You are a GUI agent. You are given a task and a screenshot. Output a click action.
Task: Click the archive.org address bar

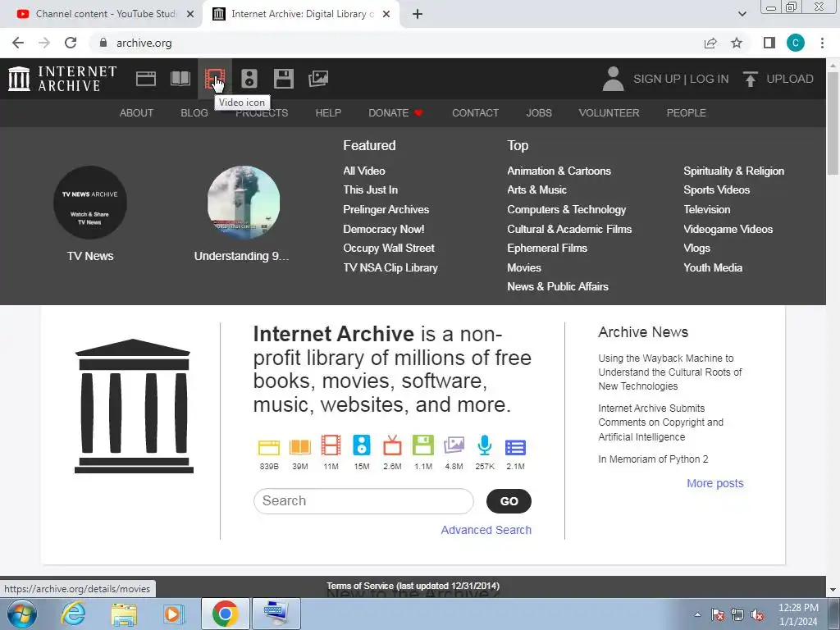coord(396,43)
